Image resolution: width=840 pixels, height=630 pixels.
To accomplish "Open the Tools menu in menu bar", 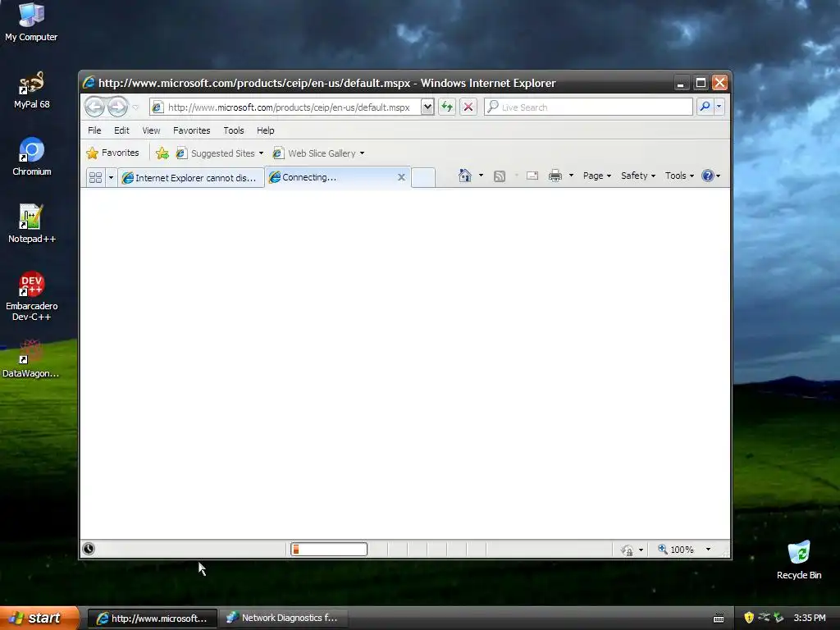I will [234, 130].
